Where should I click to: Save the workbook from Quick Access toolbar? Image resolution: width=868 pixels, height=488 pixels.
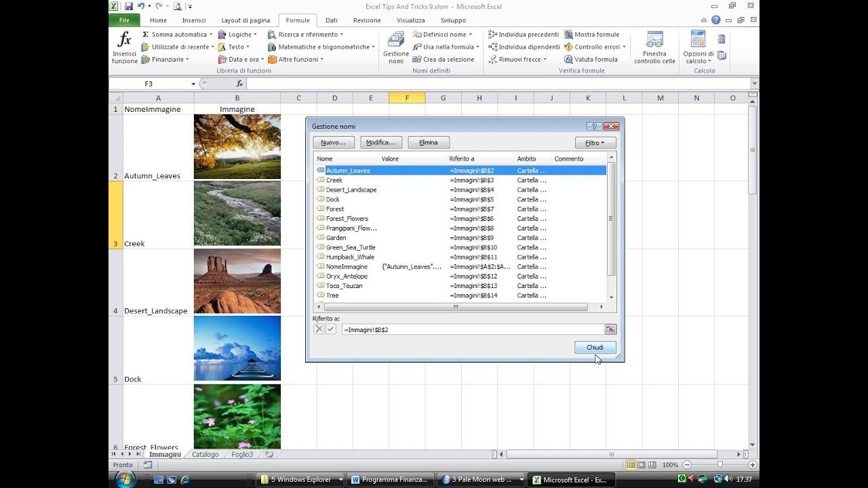pos(128,6)
